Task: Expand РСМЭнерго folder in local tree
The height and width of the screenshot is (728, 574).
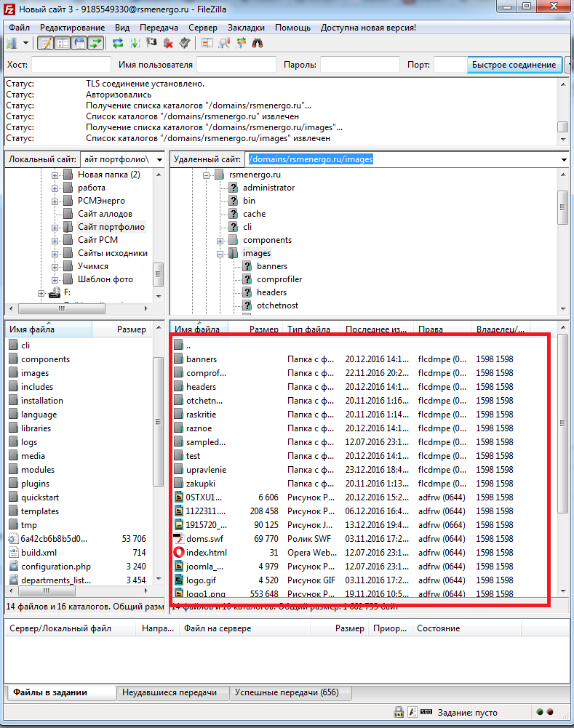Action: pyautogui.click(x=55, y=201)
